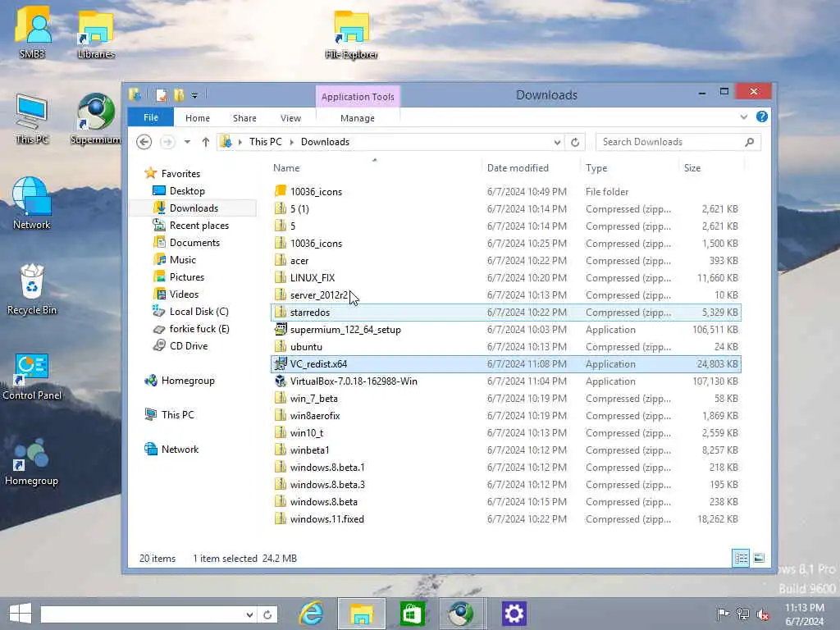Select win8aerofix zip file
The width and height of the screenshot is (840, 630).
(x=506, y=415)
